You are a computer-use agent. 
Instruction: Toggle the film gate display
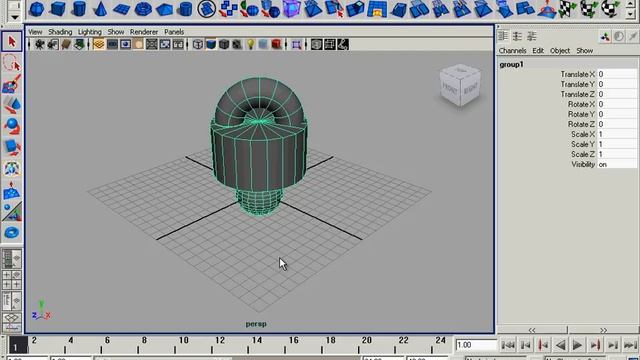[112, 44]
